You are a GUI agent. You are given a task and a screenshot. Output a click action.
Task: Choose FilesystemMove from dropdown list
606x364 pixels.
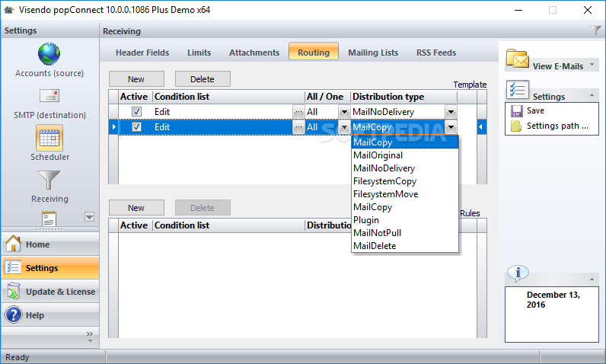pos(405,194)
